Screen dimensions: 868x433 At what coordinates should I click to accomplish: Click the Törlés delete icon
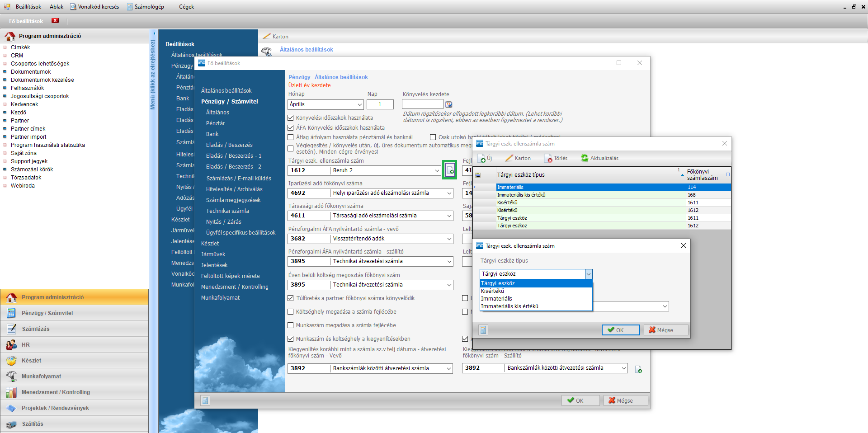click(x=548, y=158)
